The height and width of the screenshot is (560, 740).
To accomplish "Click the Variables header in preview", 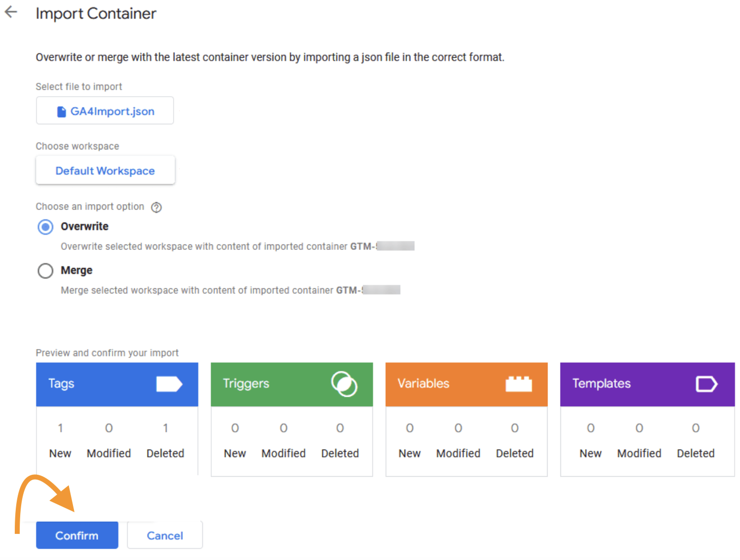I will [x=423, y=384].
